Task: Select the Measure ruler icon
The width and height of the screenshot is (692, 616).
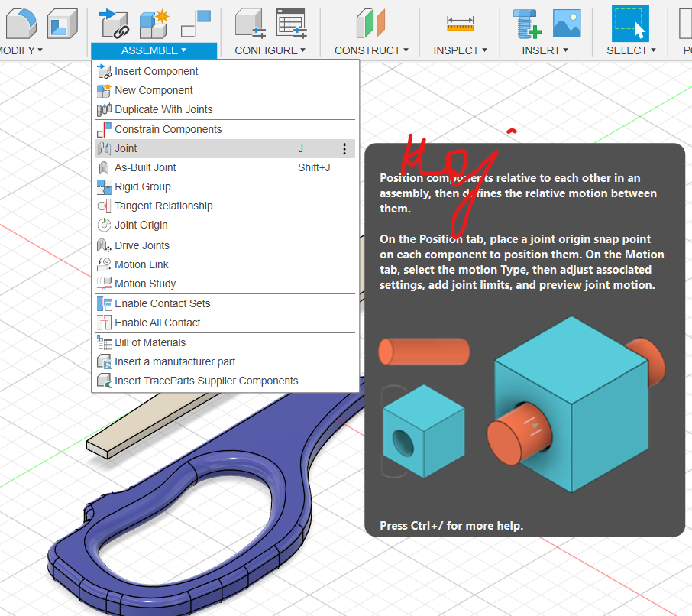Action: coord(461,23)
